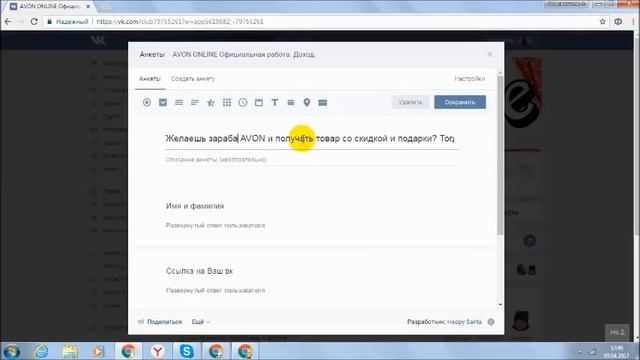
Task: Click the round icon beside Happy Santa
Action: pos(491,322)
